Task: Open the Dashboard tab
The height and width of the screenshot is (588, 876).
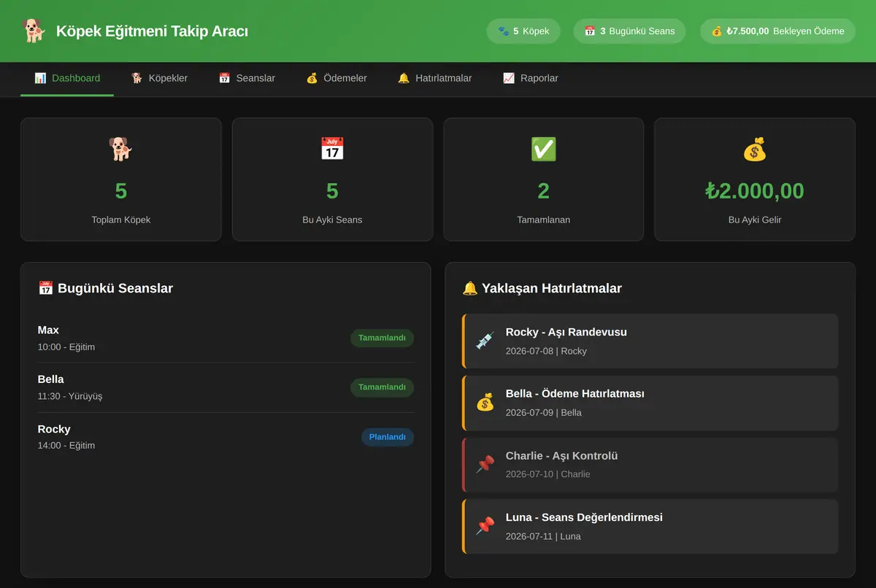Action: 67,78
